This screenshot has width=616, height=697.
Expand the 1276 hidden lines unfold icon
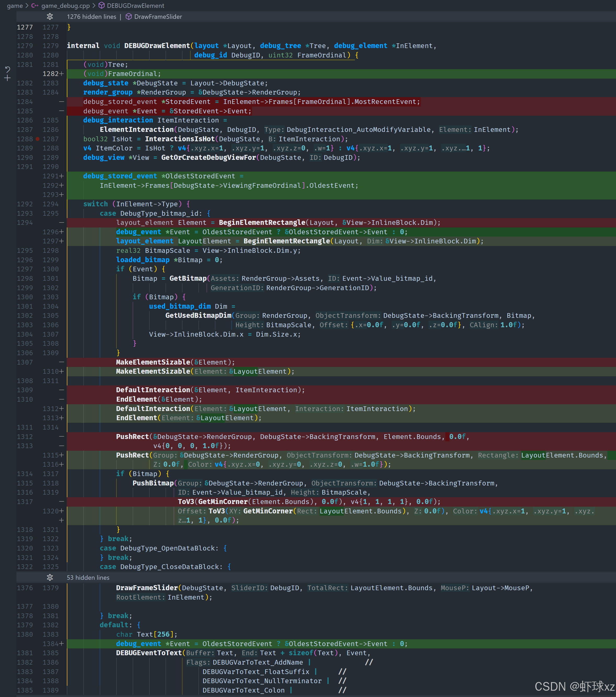pyautogui.click(x=50, y=17)
